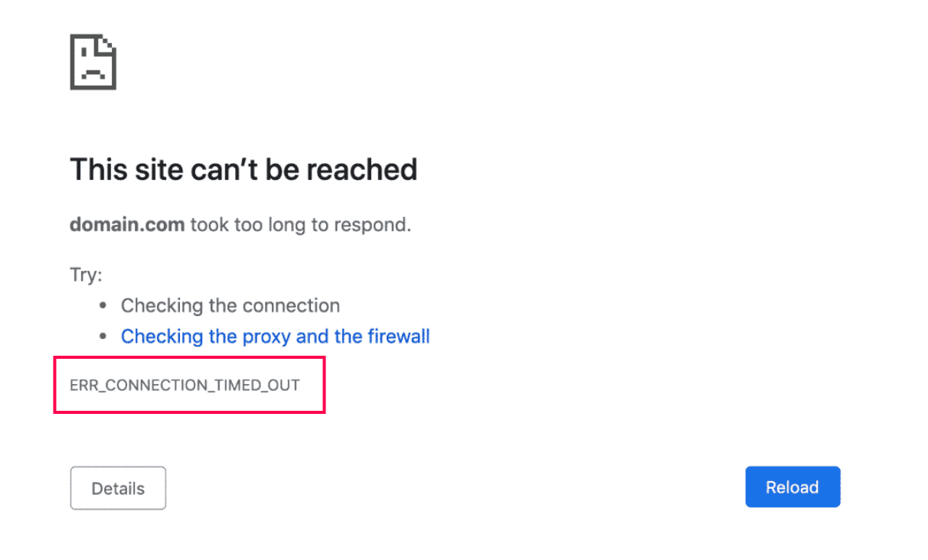The width and height of the screenshot is (928, 560).
Task: Select the ERR_CONNECTION_TIMED_OUT error code
Action: point(185,385)
